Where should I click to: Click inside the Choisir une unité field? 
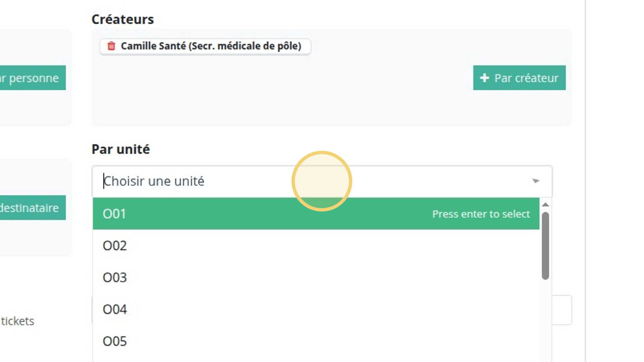pyautogui.click(x=322, y=181)
